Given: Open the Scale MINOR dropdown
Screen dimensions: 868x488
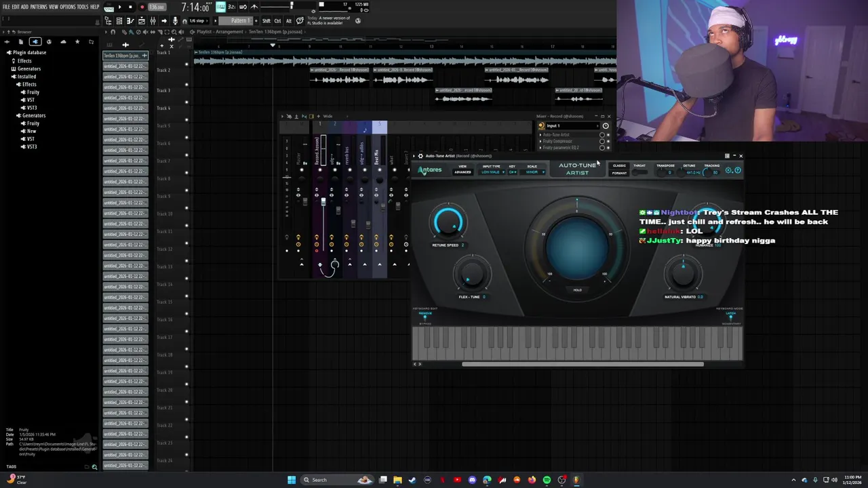Looking at the screenshot, I should pos(534,172).
